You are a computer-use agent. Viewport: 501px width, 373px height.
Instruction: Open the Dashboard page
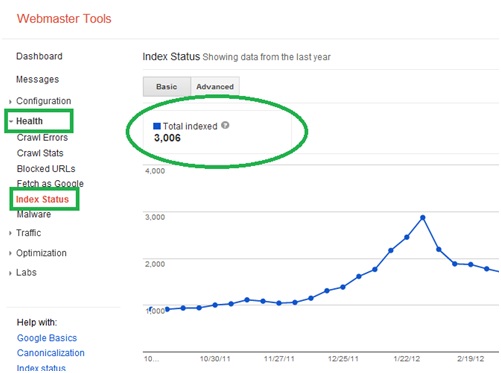(x=39, y=56)
